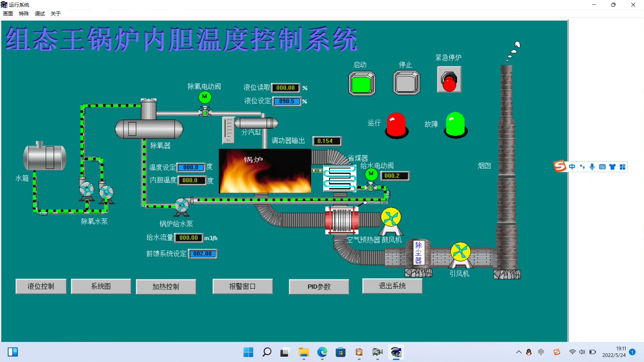Open Microsoft Edge from the taskbar

(322, 353)
